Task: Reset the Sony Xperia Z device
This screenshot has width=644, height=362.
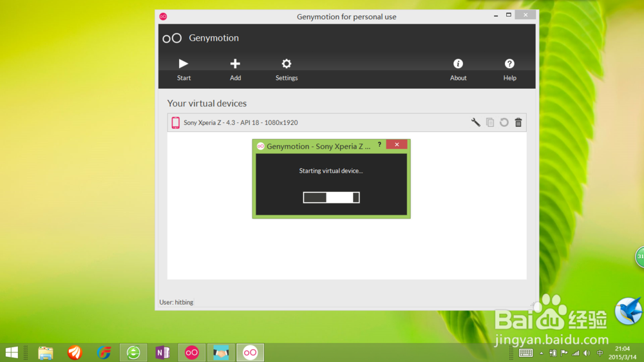Action: pyautogui.click(x=504, y=122)
